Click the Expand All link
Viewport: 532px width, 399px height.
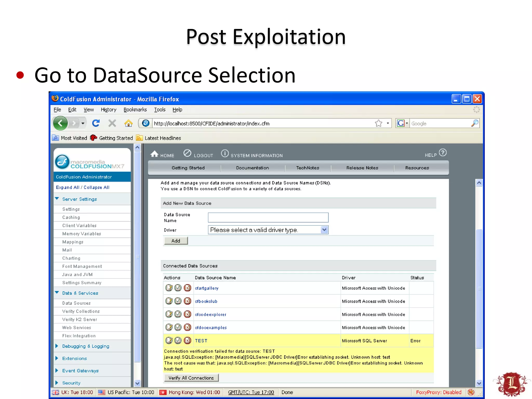[68, 187]
